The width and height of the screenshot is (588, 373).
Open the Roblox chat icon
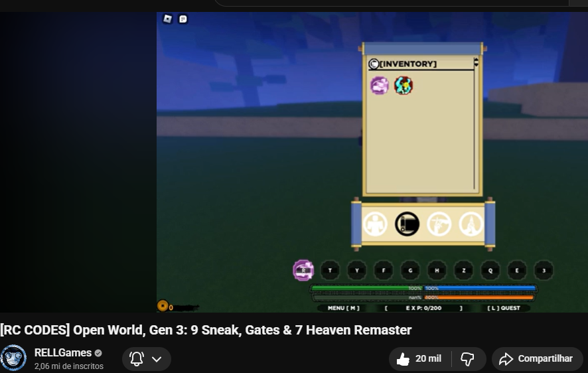pos(183,19)
